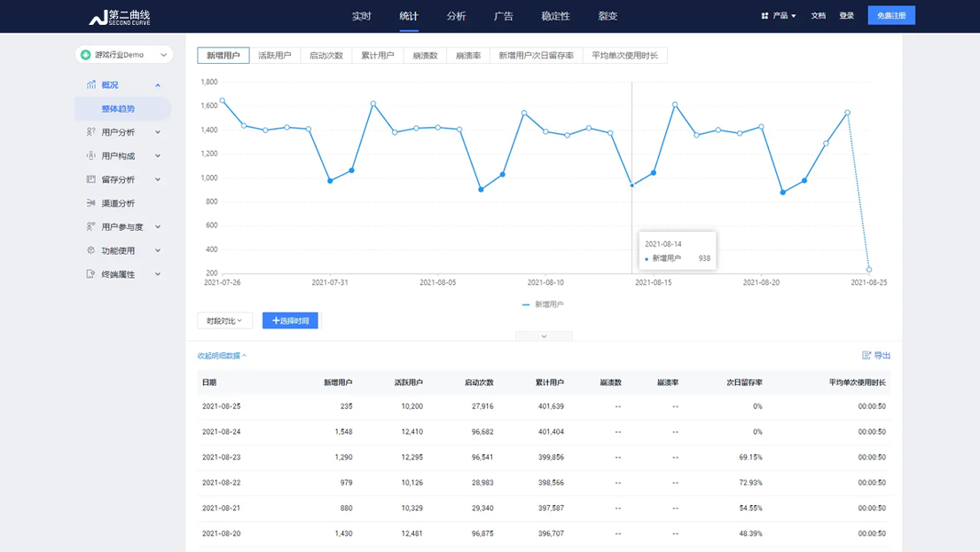
Task: Click the 终端属性 sidebar icon
Action: pos(90,274)
